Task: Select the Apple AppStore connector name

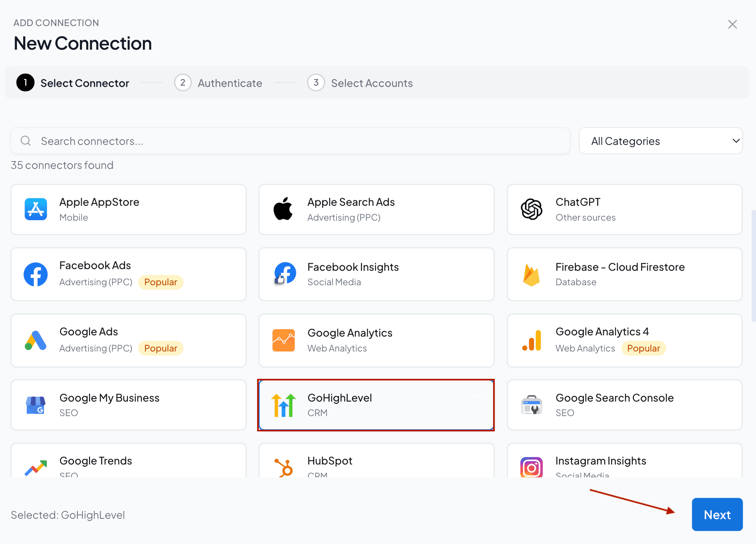Action: (99, 202)
